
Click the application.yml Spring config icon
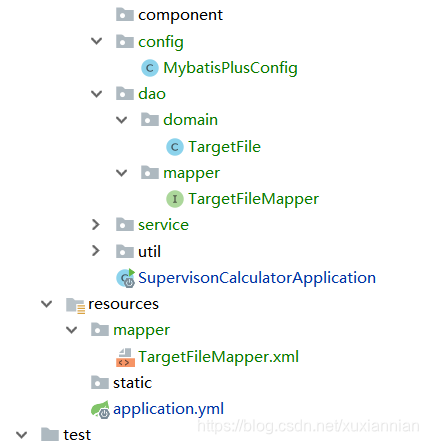click(100, 409)
